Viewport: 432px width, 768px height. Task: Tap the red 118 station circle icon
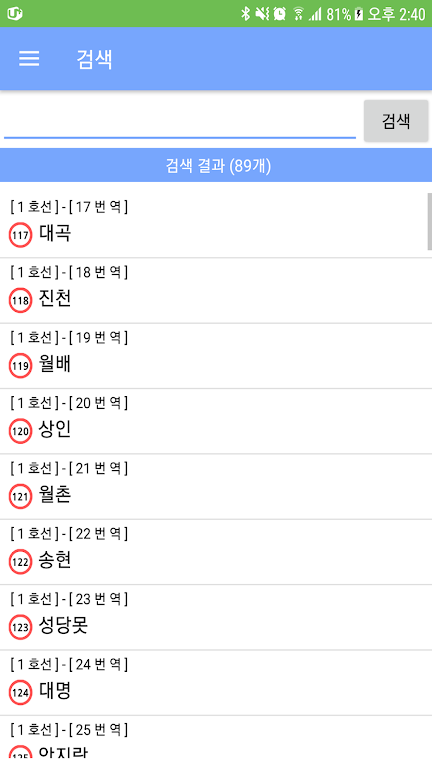(21, 301)
